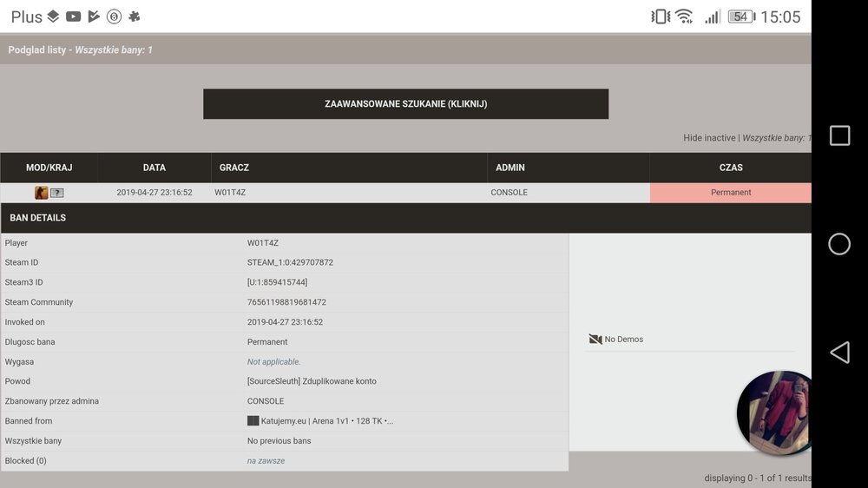Sort by the GRACZ column header

click(349, 168)
